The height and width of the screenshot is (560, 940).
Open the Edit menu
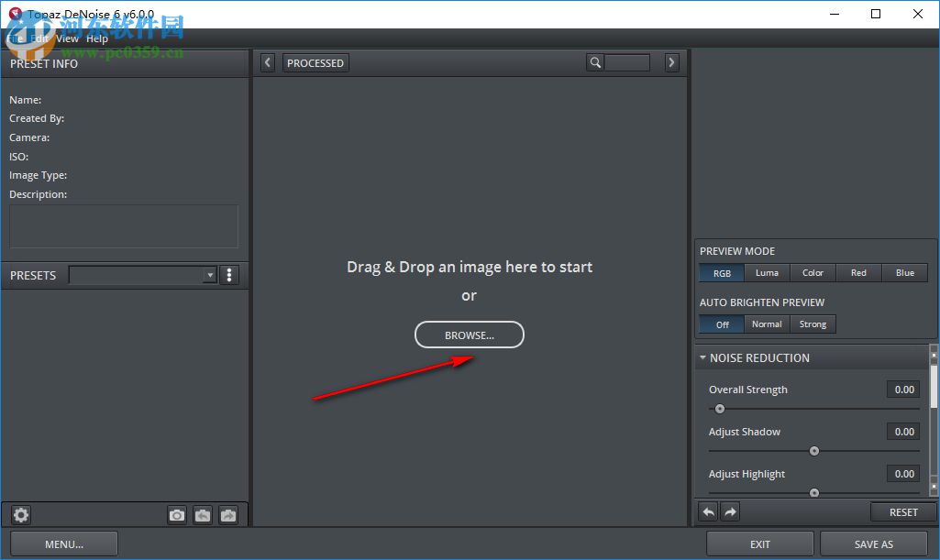click(39, 38)
